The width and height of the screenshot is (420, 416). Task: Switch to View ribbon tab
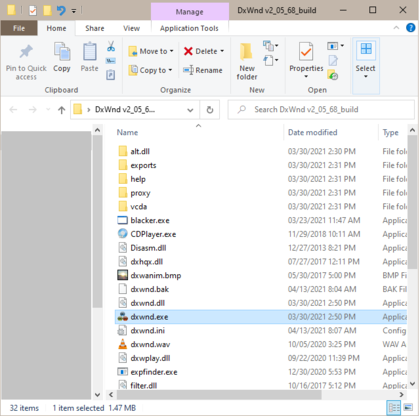click(x=131, y=28)
